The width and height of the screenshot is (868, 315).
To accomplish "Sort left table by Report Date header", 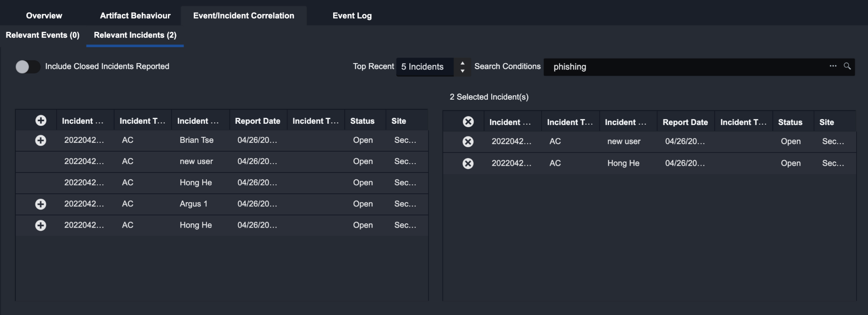I will pos(257,121).
